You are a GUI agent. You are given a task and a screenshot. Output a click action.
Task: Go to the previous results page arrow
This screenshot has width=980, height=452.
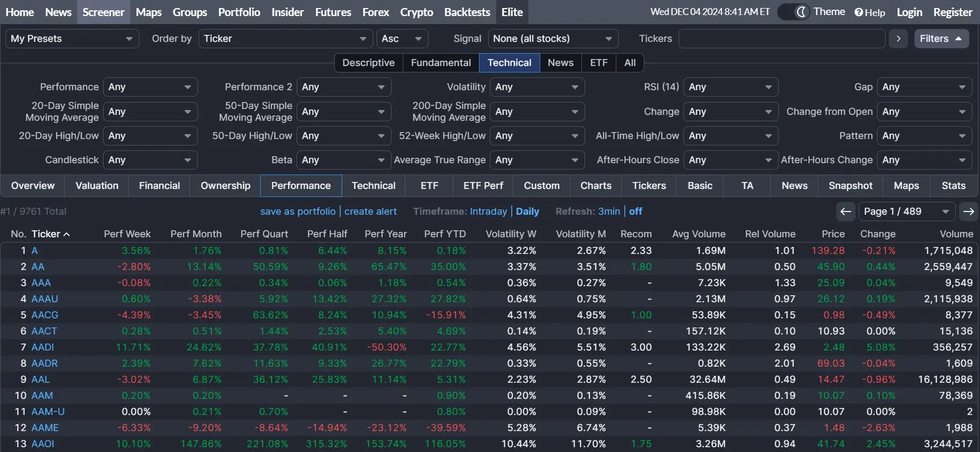coord(846,212)
